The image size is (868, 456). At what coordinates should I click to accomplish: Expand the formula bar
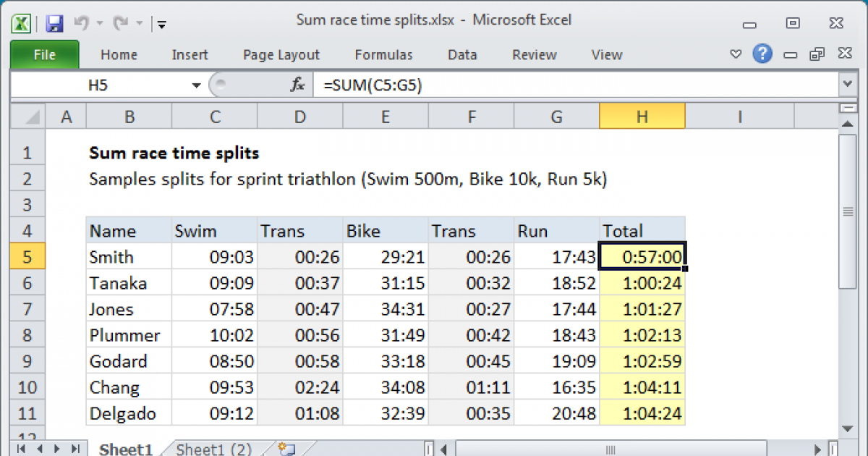pos(848,85)
